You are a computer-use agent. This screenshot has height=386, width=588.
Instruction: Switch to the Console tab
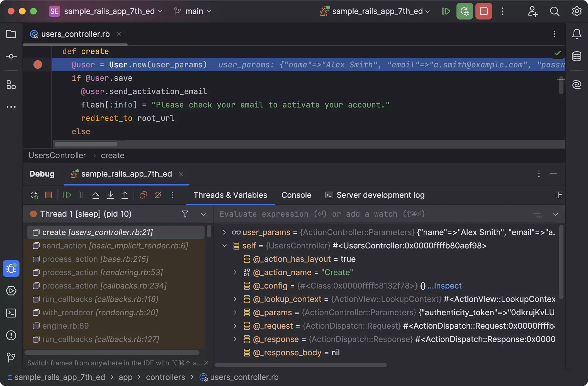[296, 195]
